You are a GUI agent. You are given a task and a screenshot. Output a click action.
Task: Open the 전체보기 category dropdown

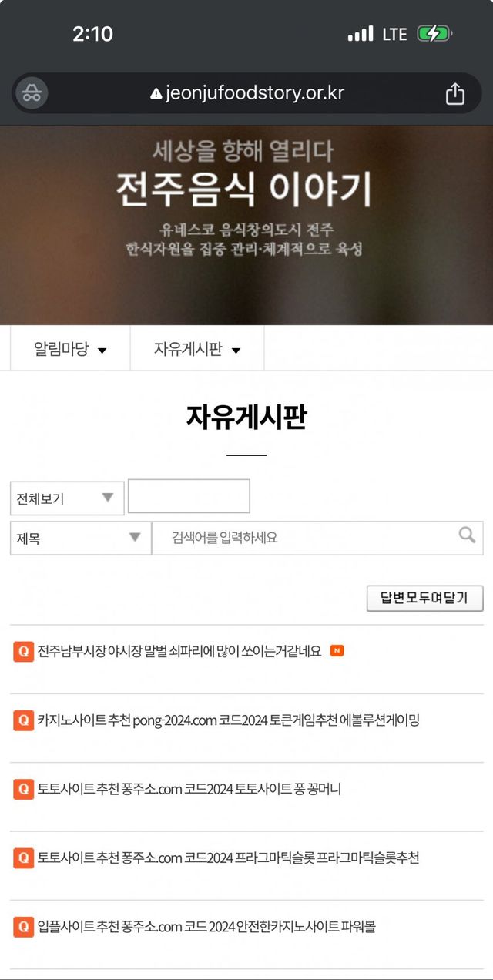tap(67, 498)
